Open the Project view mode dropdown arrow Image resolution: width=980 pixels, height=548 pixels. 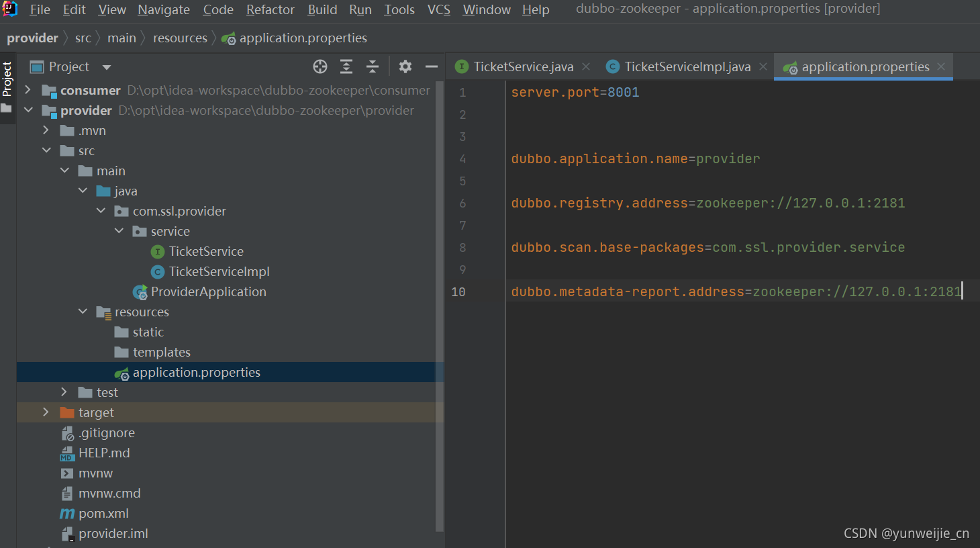107,67
